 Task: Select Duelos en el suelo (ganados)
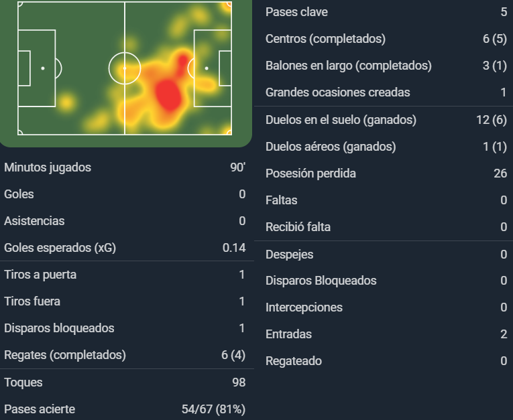(386, 120)
